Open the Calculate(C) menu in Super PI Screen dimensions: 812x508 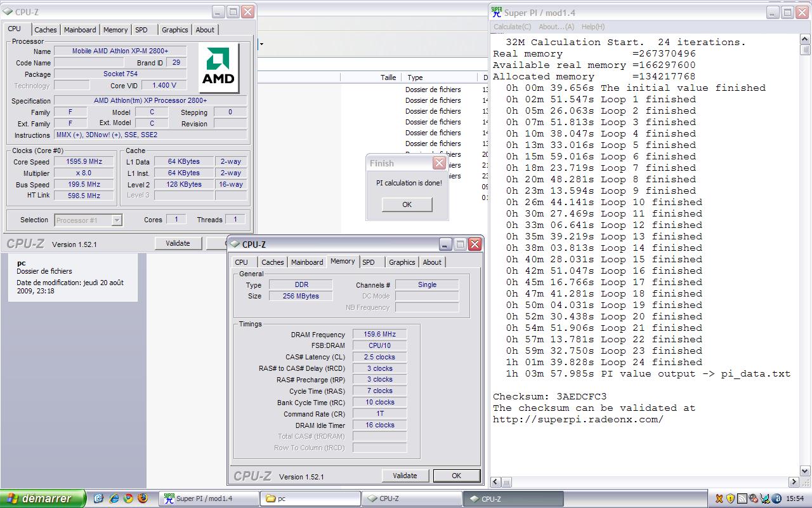[x=513, y=27]
